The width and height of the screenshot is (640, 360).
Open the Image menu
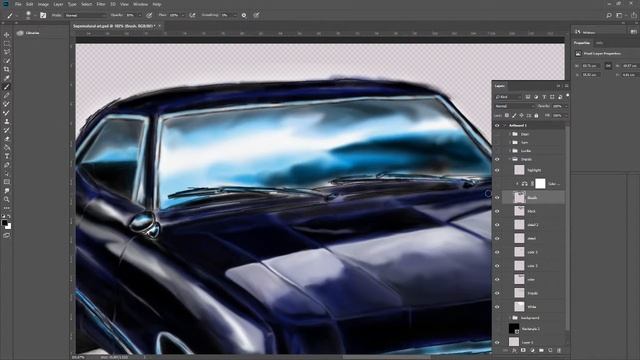click(x=43, y=4)
